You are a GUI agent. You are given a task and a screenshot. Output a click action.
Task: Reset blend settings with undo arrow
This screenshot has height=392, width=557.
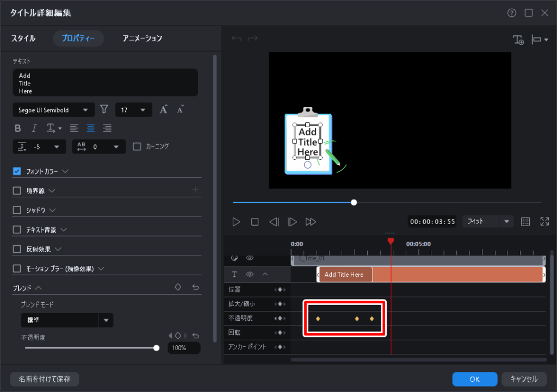click(196, 287)
